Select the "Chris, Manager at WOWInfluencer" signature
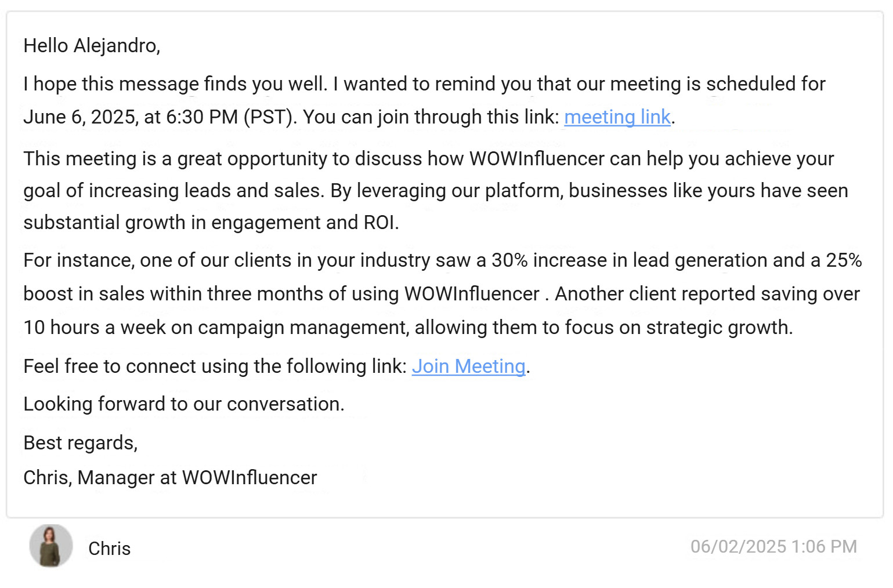Viewport: 893px width, 588px height. [170, 478]
